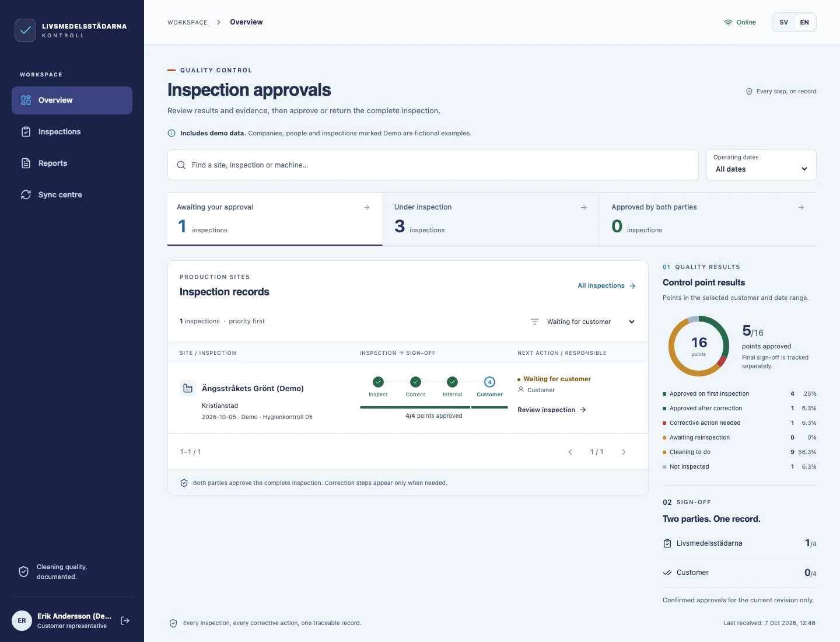Select the Under inspection tab

pos(491,219)
